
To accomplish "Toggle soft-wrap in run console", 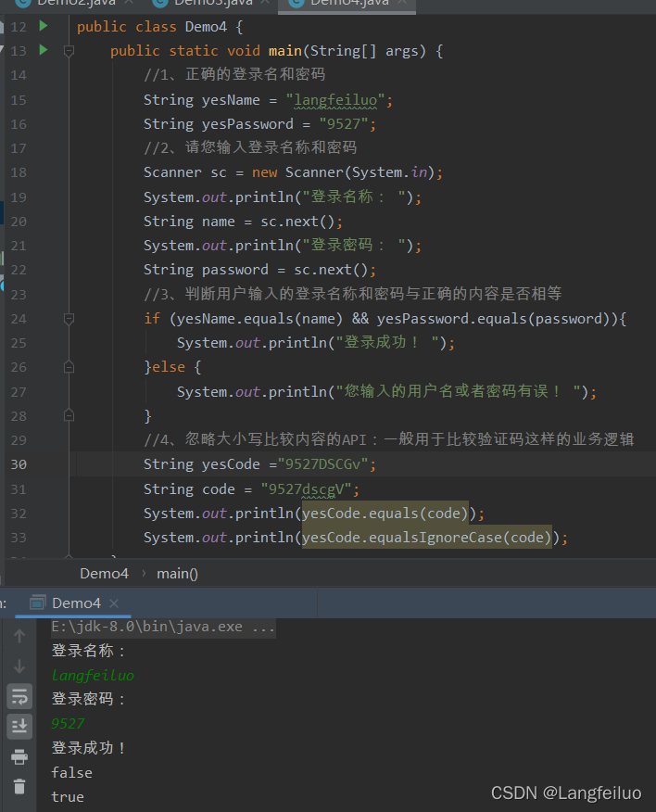I will pyautogui.click(x=19, y=697).
